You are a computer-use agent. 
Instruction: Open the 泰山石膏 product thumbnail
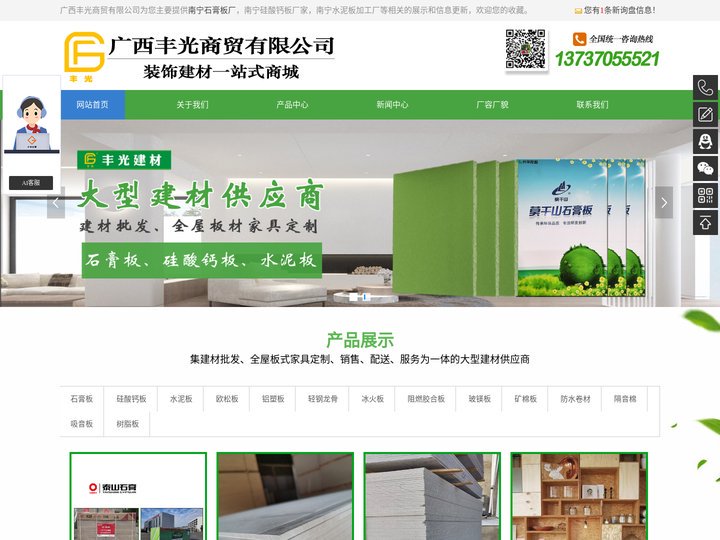click(138, 496)
